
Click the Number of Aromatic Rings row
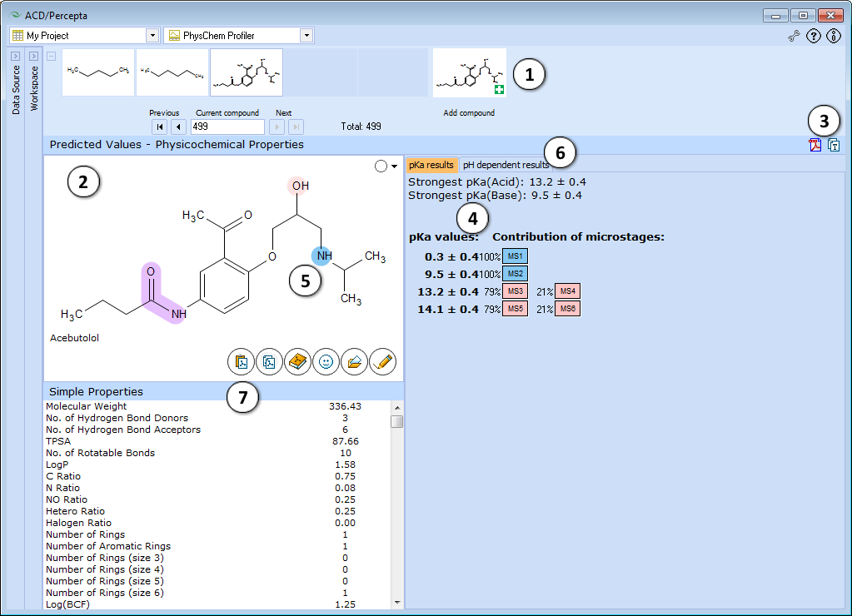pyautogui.click(x=217, y=546)
